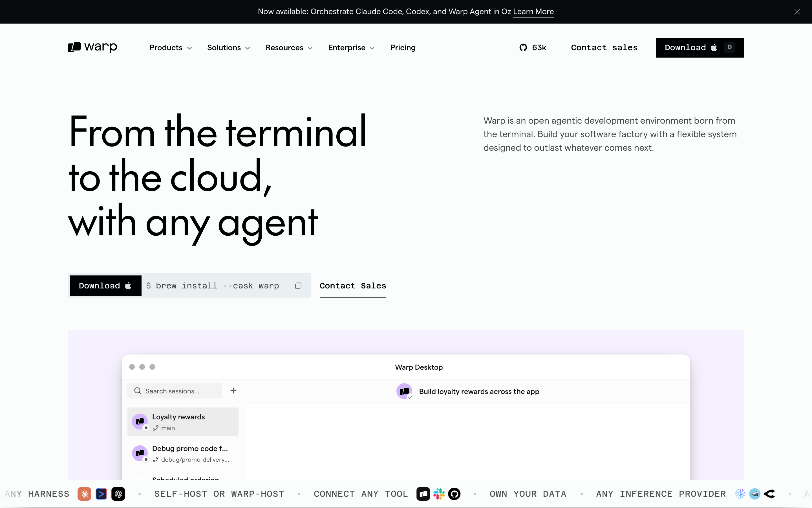Click the ANY INFERENCE PROVIDER ticker text

click(661, 494)
